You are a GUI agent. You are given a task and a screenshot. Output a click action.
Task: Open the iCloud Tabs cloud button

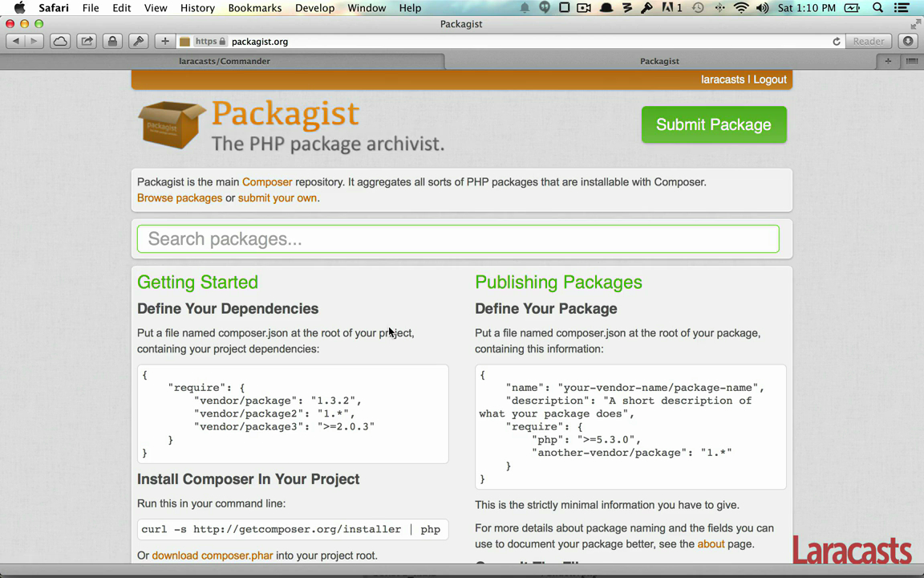(60, 41)
